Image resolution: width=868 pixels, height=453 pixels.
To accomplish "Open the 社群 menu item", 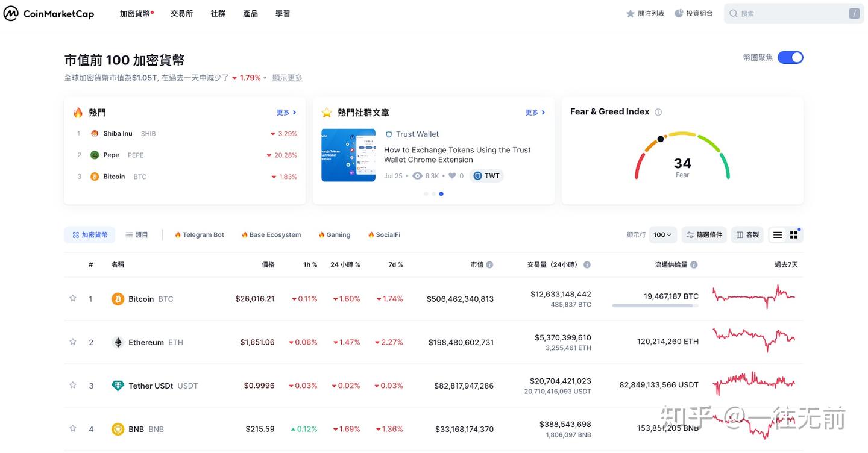I will coord(218,13).
